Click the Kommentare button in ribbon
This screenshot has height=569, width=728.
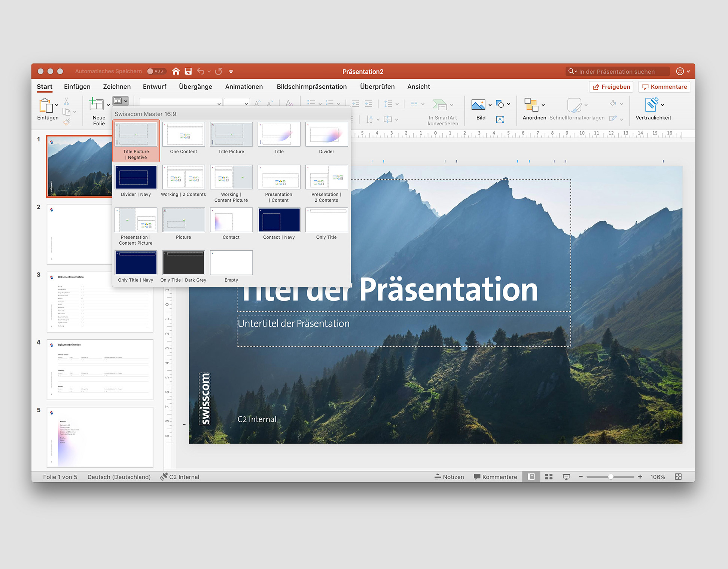(x=664, y=87)
